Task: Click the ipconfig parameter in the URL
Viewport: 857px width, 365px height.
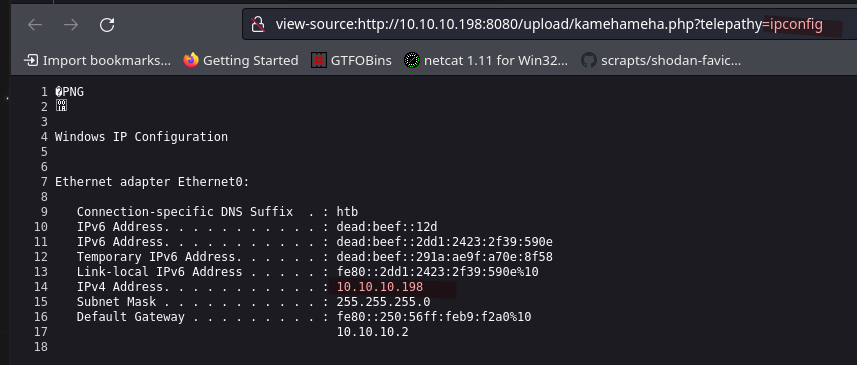Action: (x=796, y=25)
